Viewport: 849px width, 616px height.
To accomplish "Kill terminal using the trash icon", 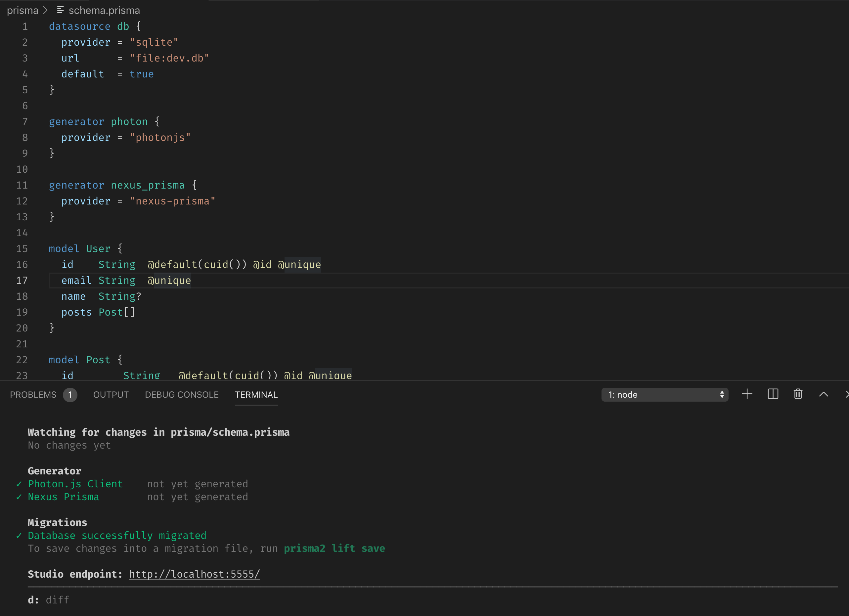I will coord(798,394).
